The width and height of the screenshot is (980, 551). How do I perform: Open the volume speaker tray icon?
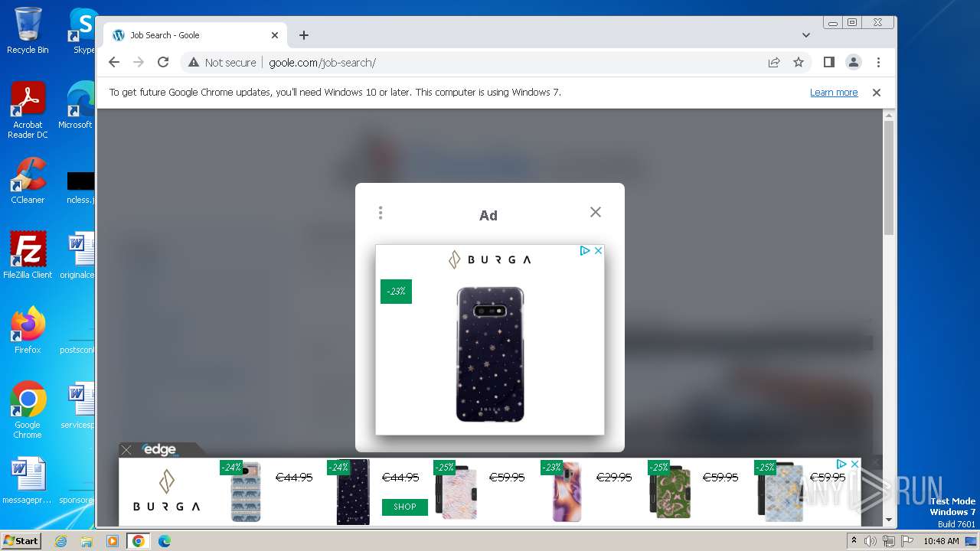pos(871,541)
